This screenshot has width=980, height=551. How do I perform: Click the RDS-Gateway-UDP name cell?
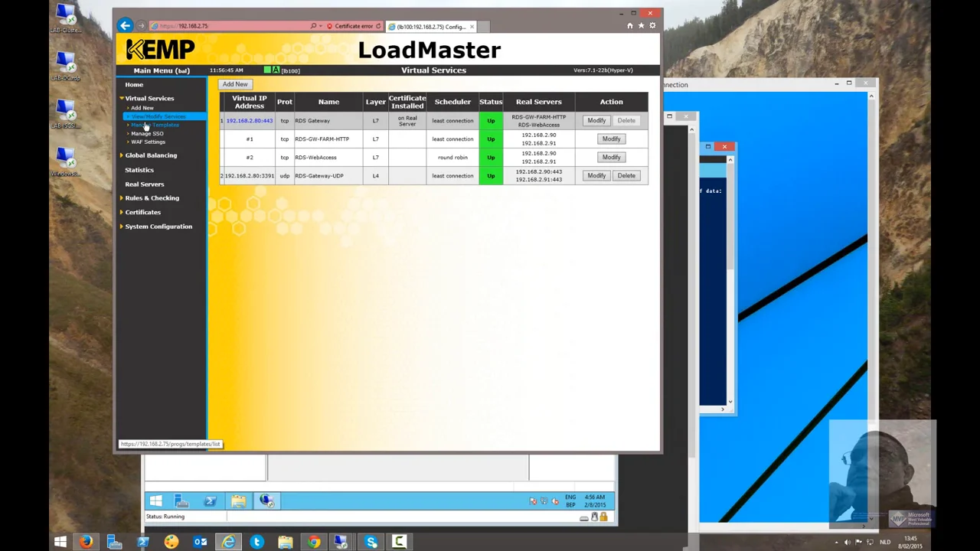[x=328, y=176]
